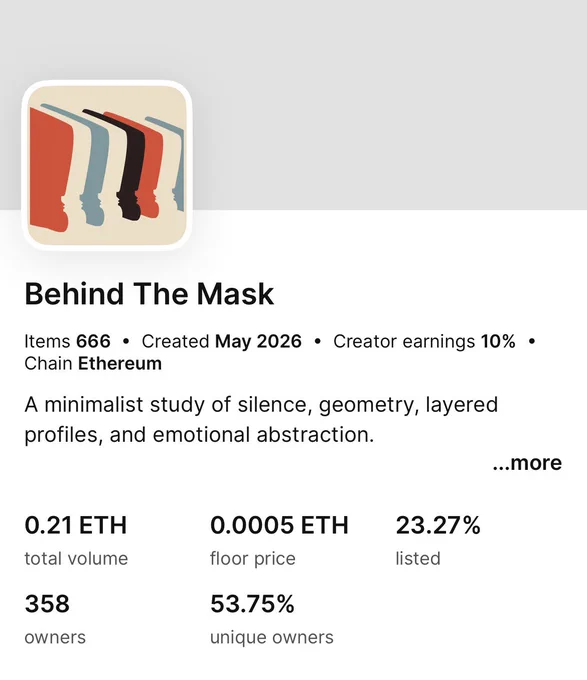Click the unique owners label
This screenshot has height=680, width=587.
pos(272,638)
